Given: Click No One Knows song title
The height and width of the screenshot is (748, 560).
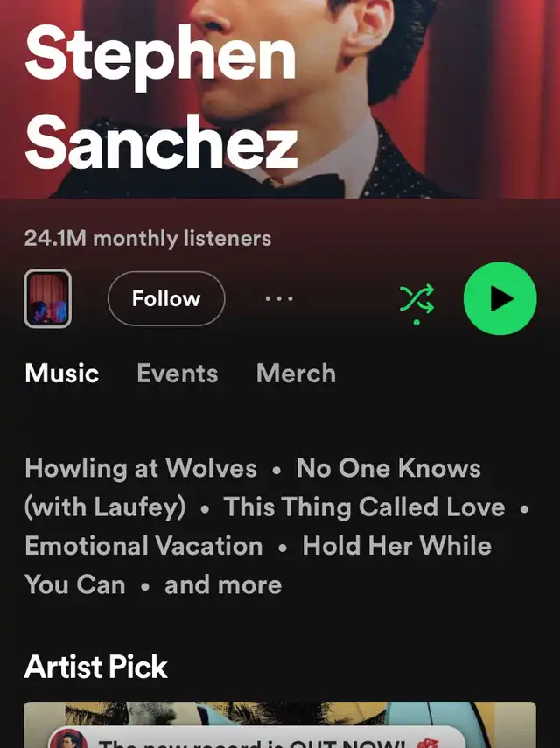Looking at the screenshot, I should pyautogui.click(x=388, y=468).
